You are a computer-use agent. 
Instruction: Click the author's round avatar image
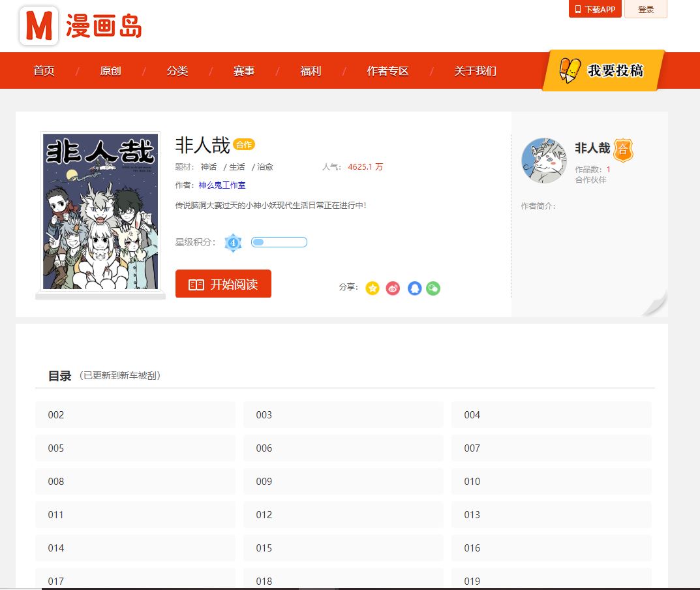(544, 161)
